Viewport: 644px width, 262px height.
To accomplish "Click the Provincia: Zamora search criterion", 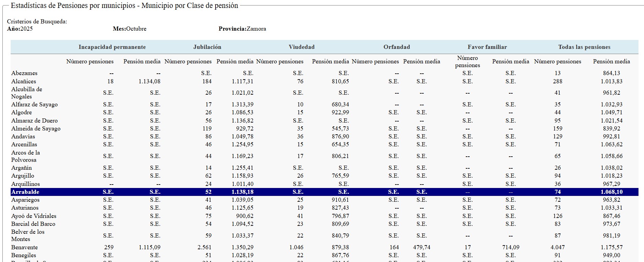I will click(x=242, y=29).
